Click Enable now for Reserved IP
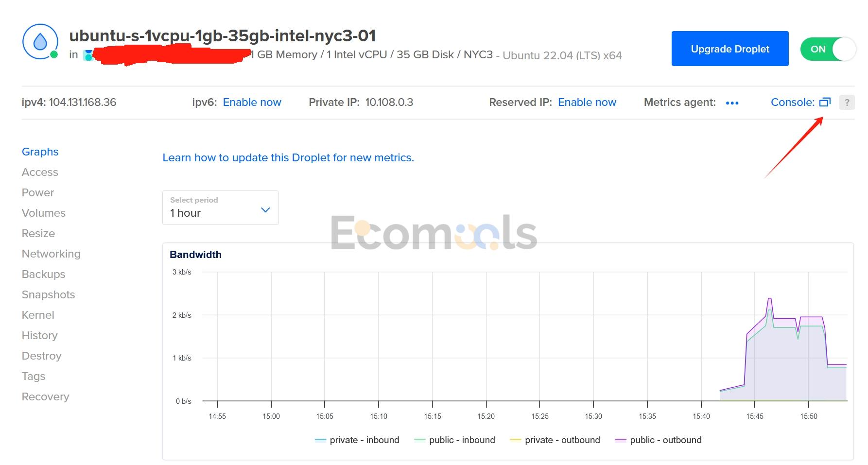868x465 pixels. coord(587,102)
